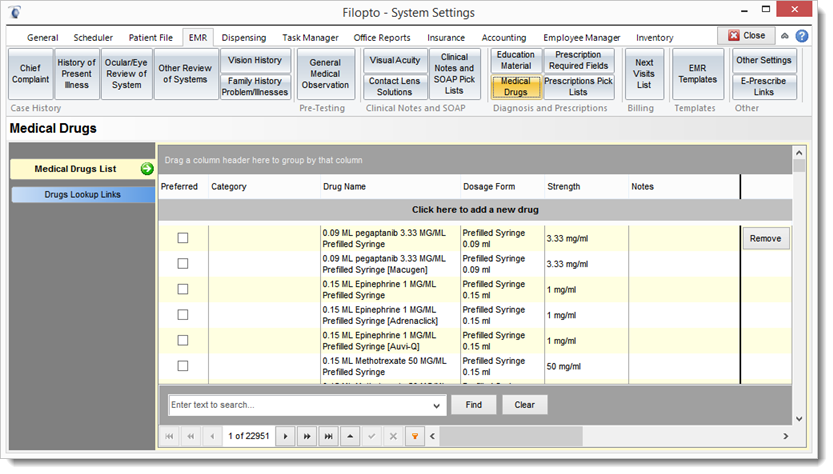Image resolution: width=833 pixels, height=474 pixels.
Task: Open EMR Templates
Action: [698, 74]
